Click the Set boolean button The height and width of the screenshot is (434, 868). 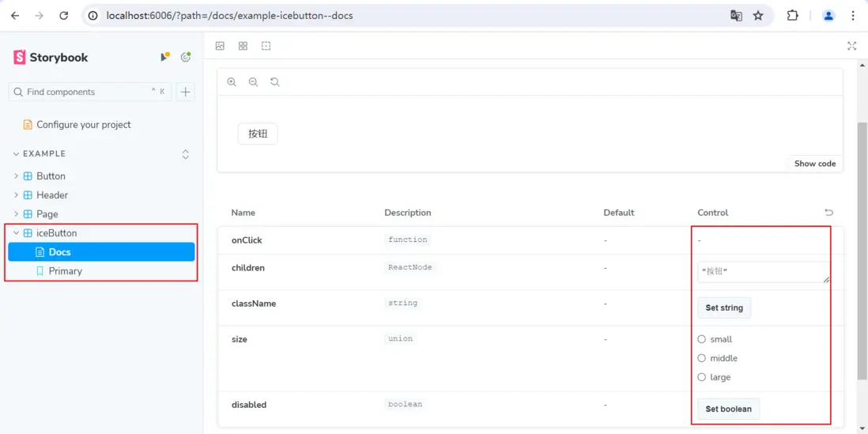[728, 409]
